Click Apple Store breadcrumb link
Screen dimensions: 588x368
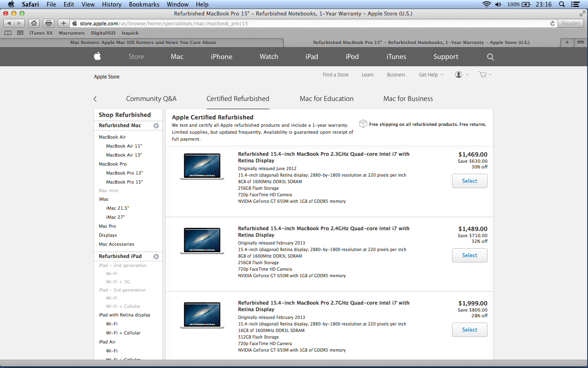(107, 77)
